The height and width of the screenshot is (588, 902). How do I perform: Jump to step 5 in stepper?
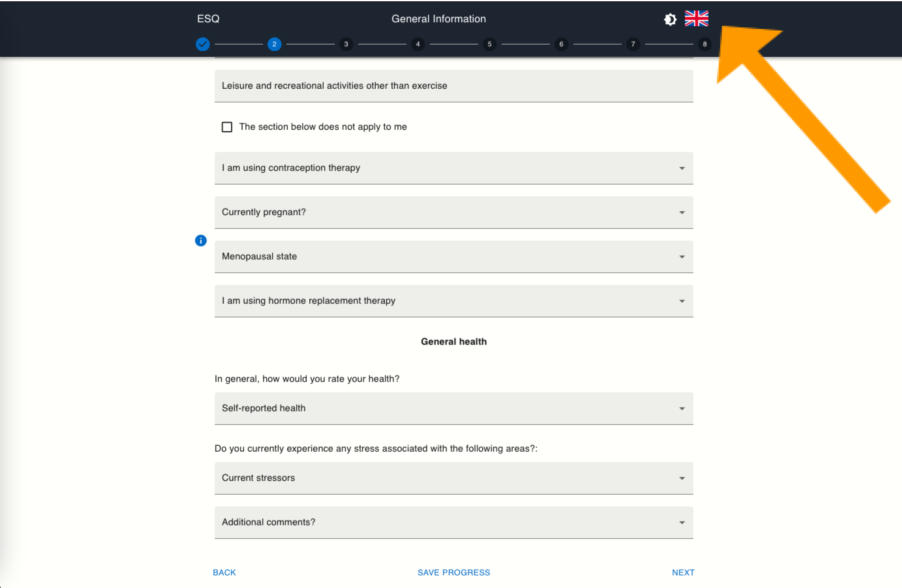489,44
